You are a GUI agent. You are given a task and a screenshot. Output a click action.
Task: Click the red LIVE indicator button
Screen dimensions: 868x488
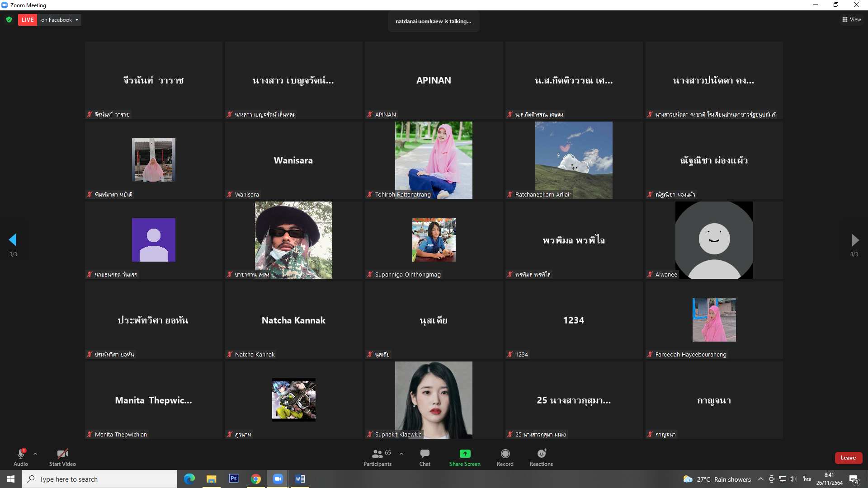[x=28, y=20]
